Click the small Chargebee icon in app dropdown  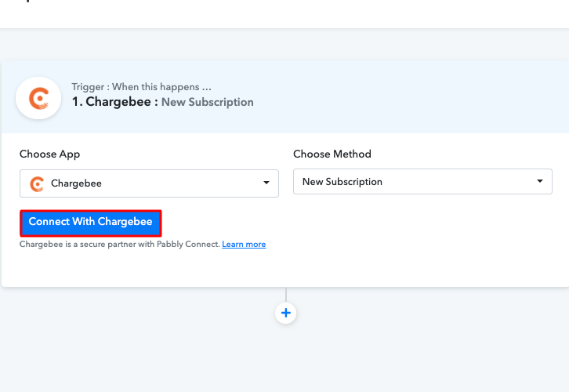(37, 184)
